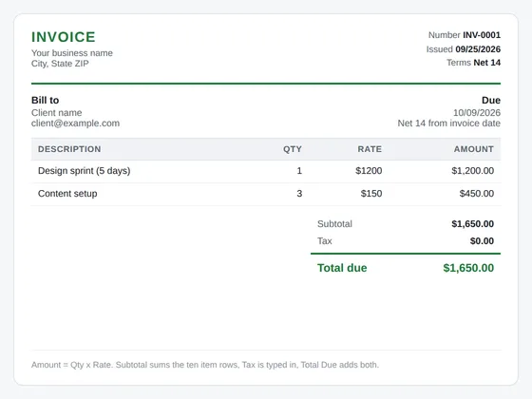Click the $1200 rate cell
This screenshot has width=532, height=399.
click(x=369, y=171)
